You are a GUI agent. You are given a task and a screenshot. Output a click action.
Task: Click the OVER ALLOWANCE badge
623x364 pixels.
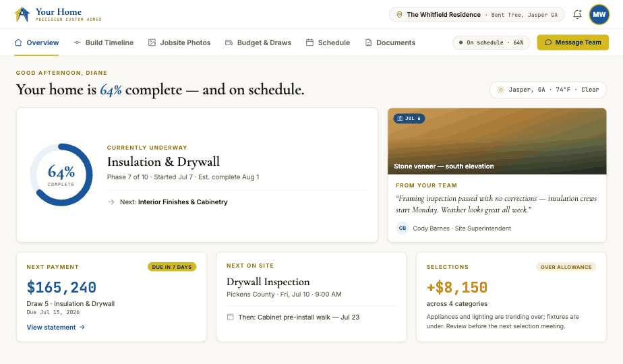pyautogui.click(x=566, y=267)
